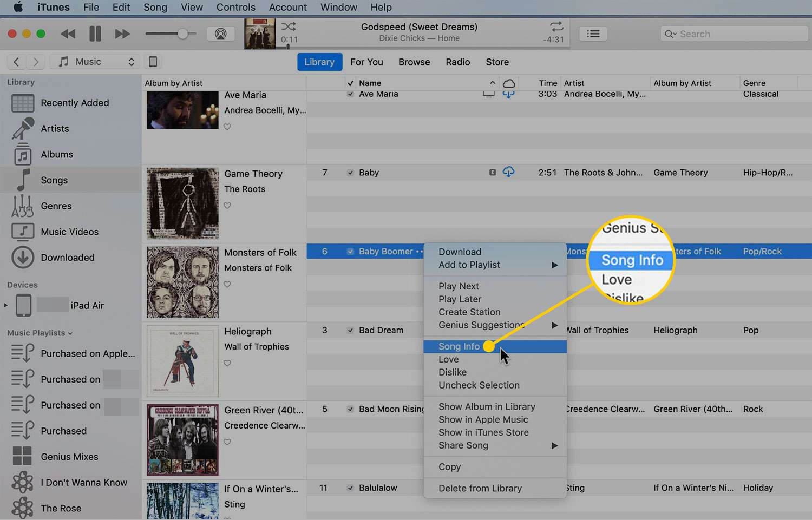The height and width of the screenshot is (520, 812).
Task: Uncheck the Bad Moon Rising checkbox
Action: pyautogui.click(x=350, y=409)
